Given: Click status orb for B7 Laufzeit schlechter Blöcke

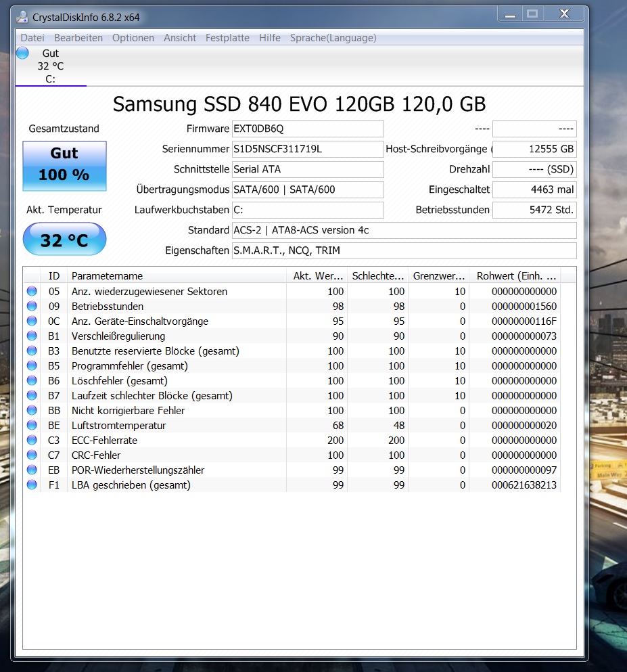Looking at the screenshot, I should pos(32,395).
